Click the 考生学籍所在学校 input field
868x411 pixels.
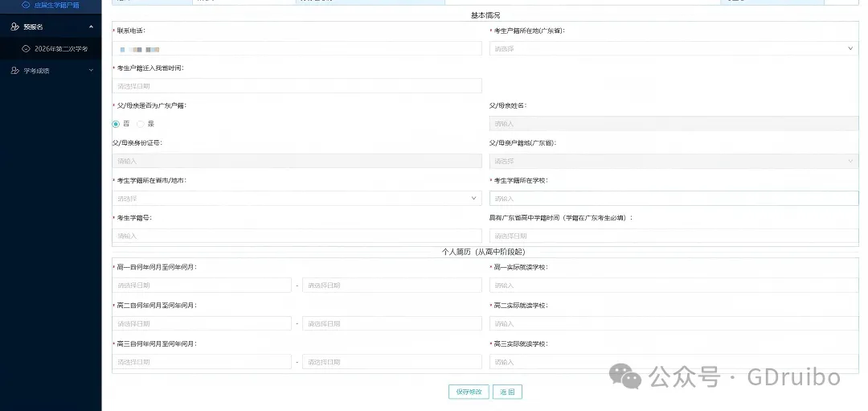[x=674, y=199]
